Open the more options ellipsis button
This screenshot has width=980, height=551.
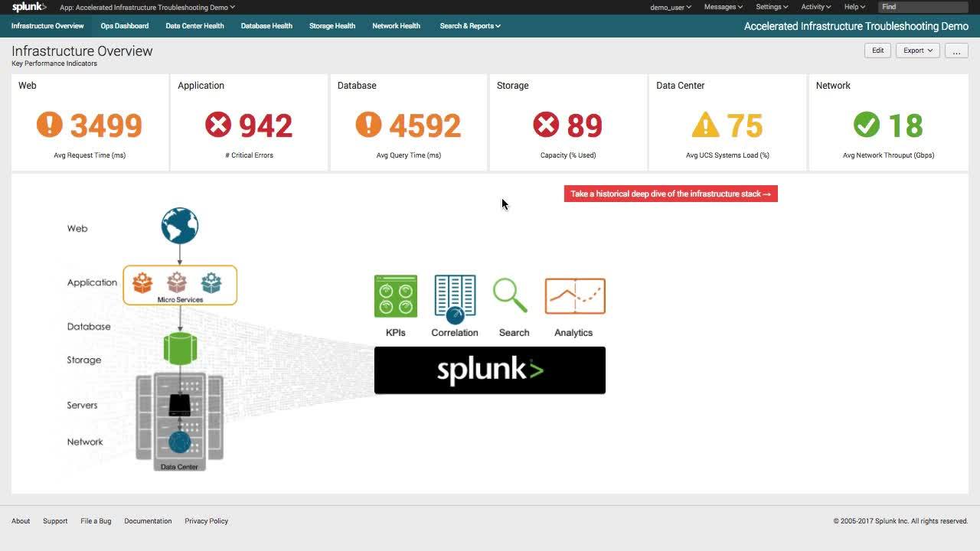(x=956, y=51)
